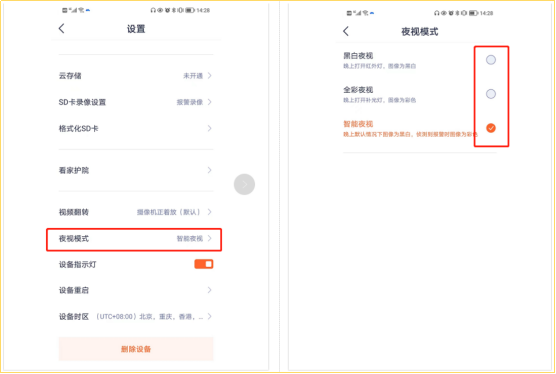Open the 视频翻转 label
556x374 pixels.
(x=74, y=212)
